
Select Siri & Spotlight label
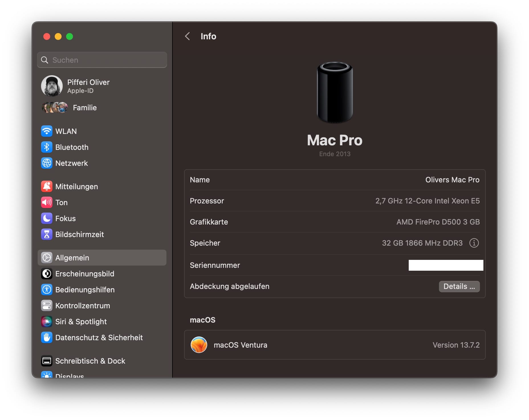[x=81, y=322]
